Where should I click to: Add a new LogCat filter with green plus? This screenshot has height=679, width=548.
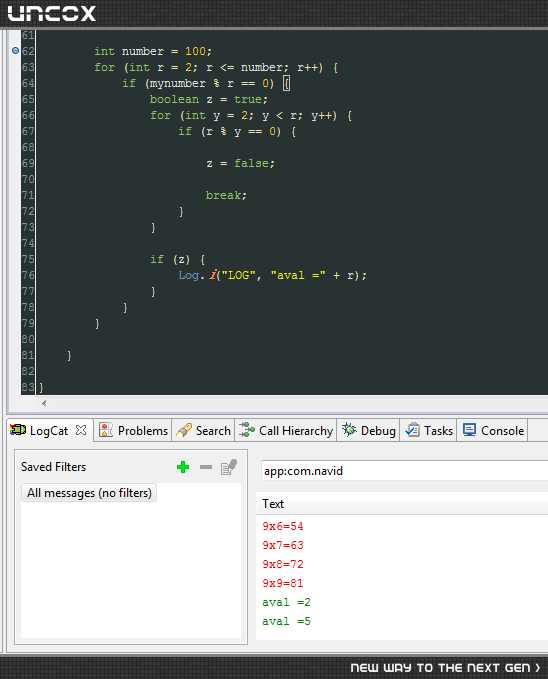click(183, 467)
